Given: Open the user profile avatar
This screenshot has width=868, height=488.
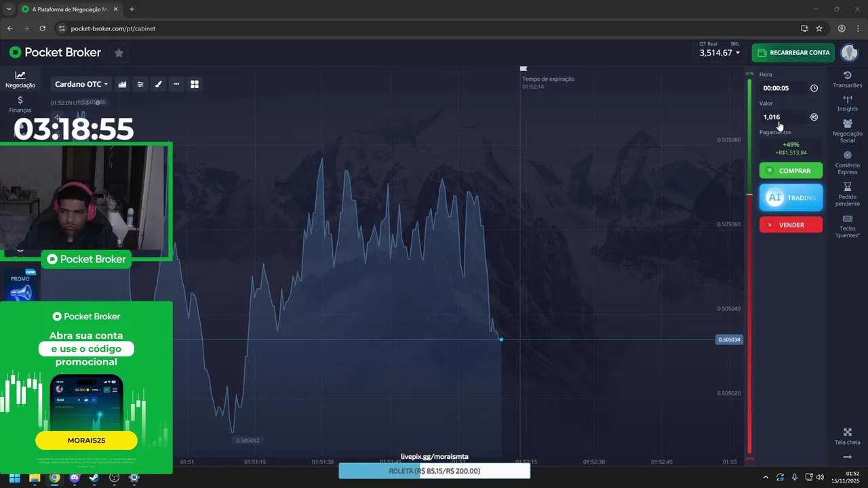Looking at the screenshot, I should 849,52.
